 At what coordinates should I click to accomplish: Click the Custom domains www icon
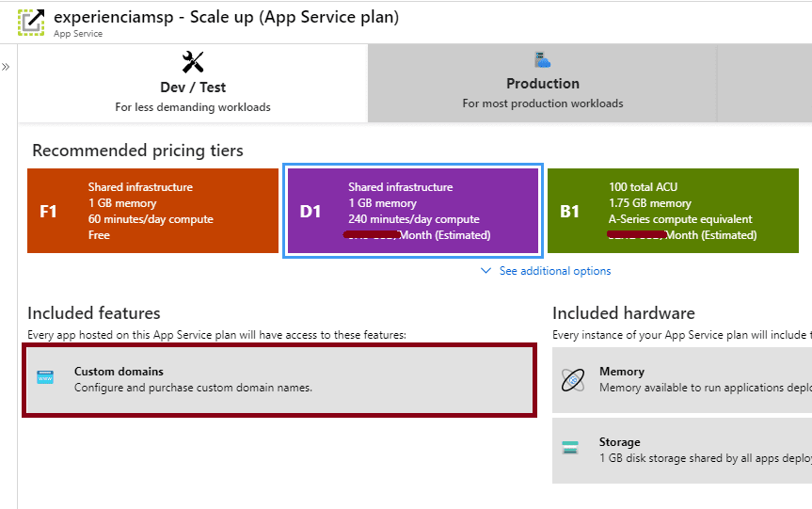point(45,377)
